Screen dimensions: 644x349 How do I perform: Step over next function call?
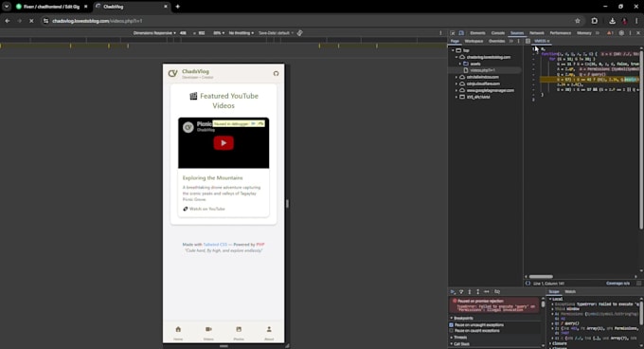[461, 291]
